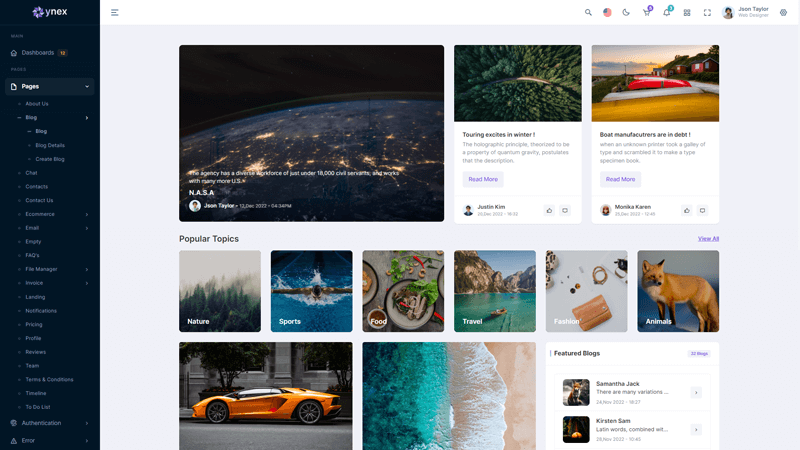Click the View All topics link
This screenshot has width=800, height=450.
coord(708,239)
